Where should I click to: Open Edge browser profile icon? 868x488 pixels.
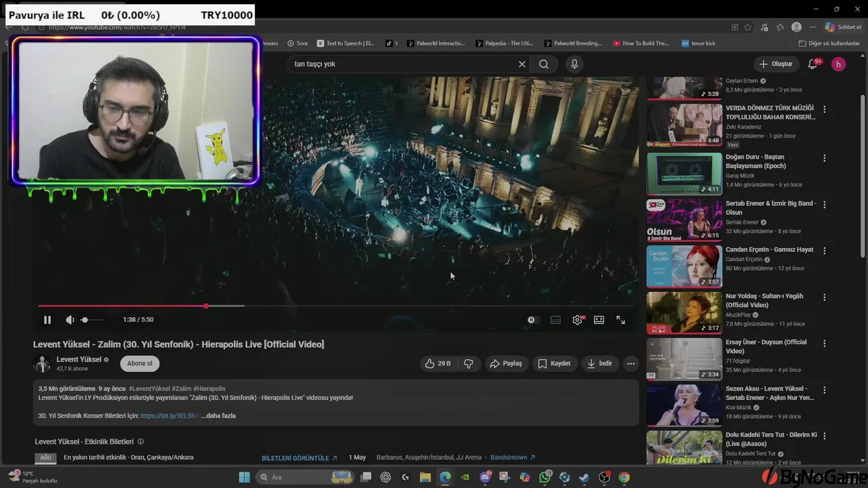796,27
